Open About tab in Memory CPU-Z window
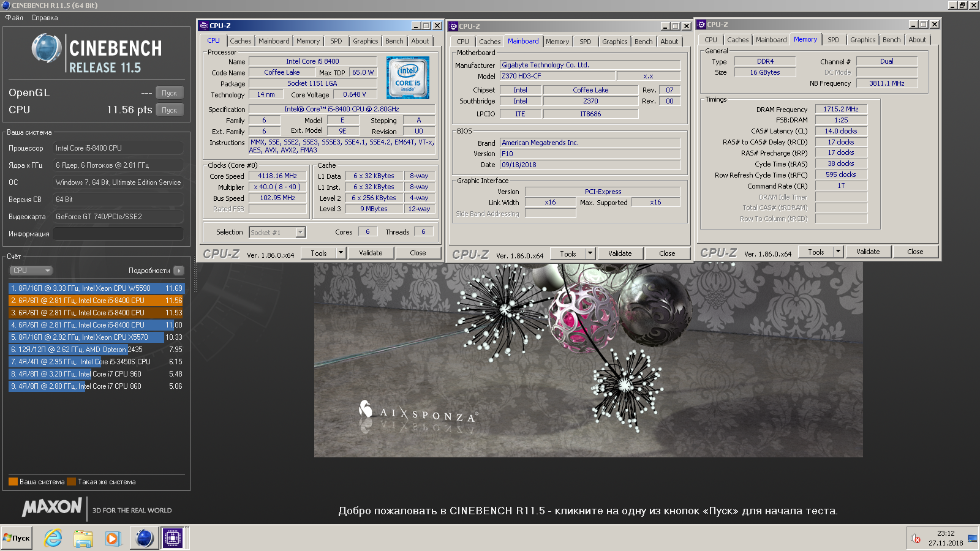Image resolution: width=980 pixels, height=551 pixels. point(918,40)
